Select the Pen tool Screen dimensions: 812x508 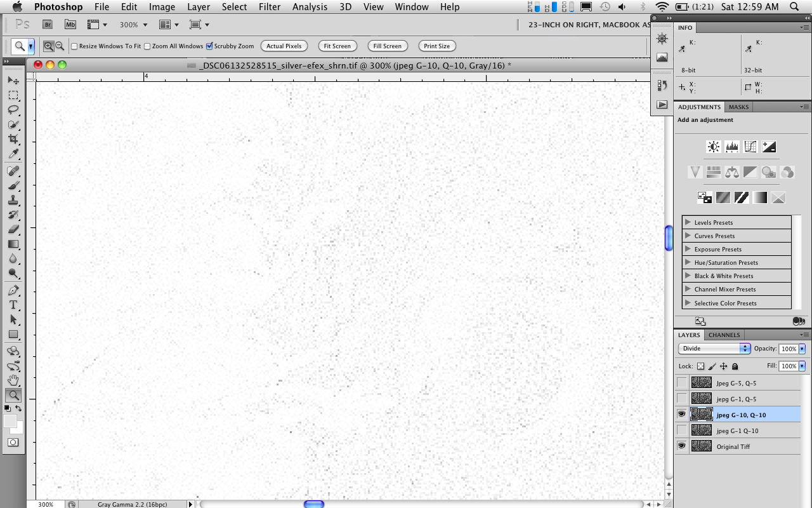click(x=13, y=290)
